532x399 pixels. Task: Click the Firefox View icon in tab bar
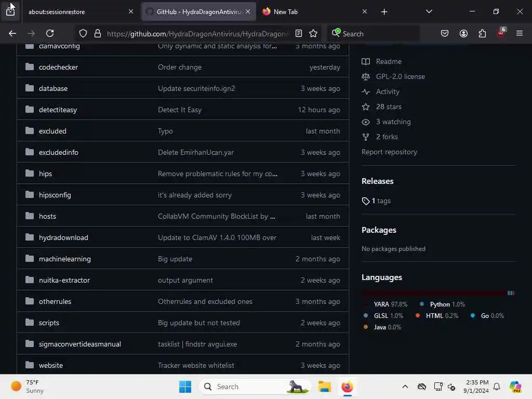click(10, 11)
